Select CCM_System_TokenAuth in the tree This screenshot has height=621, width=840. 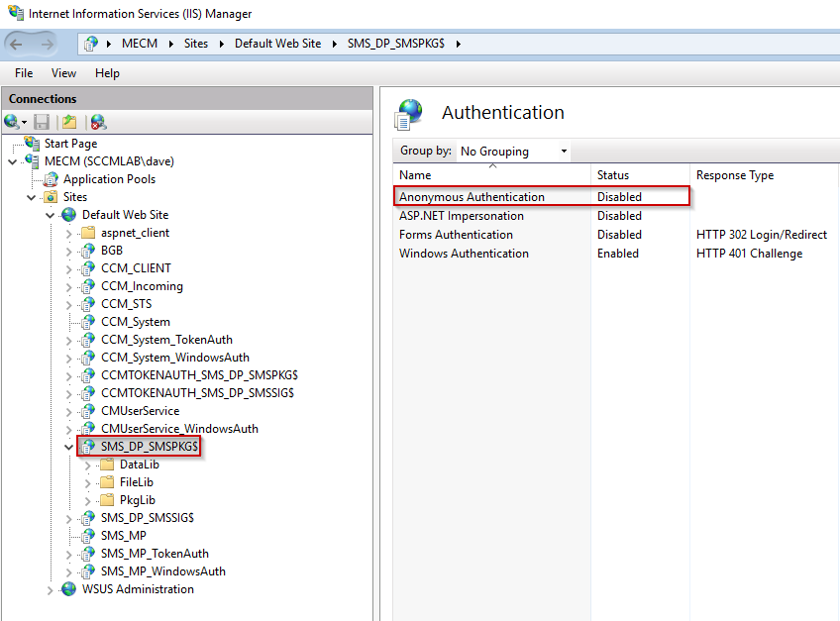(x=166, y=340)
